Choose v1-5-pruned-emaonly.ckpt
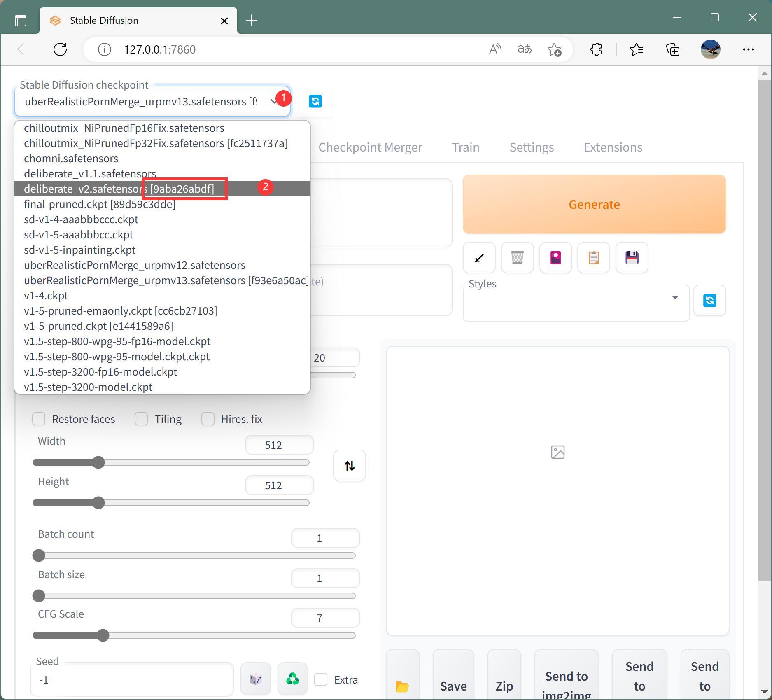The image size is (772, 700). click(x=162, y=311)
